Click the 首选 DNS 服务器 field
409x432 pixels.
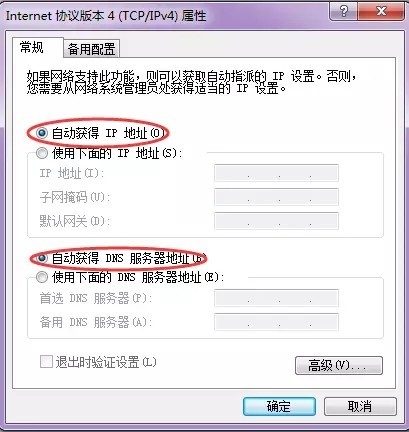point(276,298)
